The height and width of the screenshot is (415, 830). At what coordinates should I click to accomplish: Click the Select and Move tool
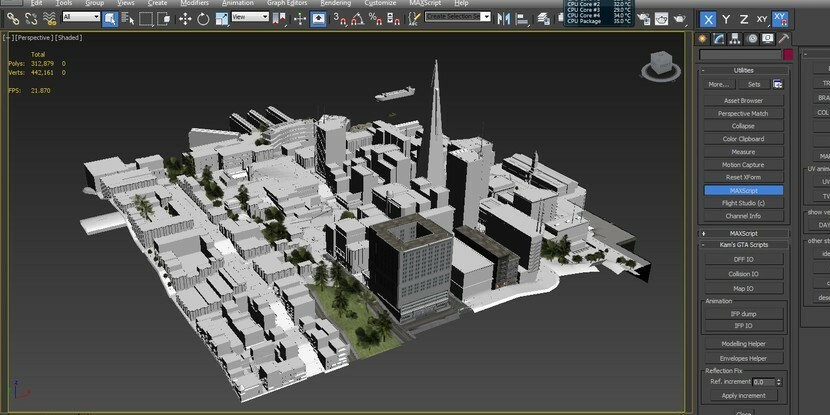(x=185, y=18)
